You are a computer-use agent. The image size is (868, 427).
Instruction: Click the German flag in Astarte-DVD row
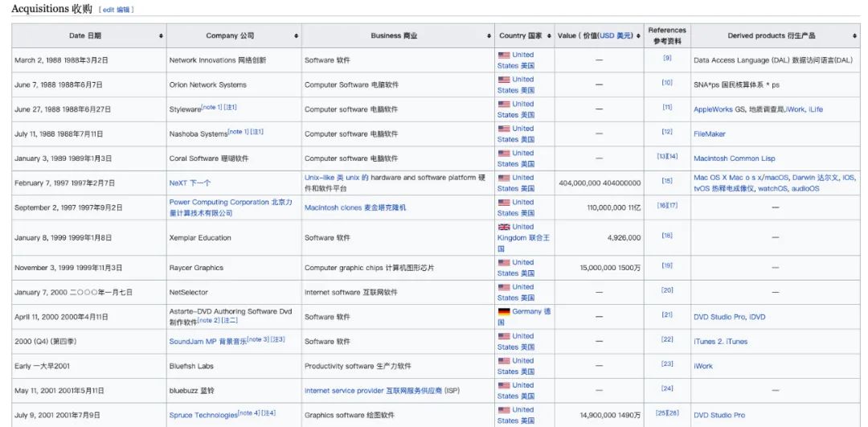[504, 312]
